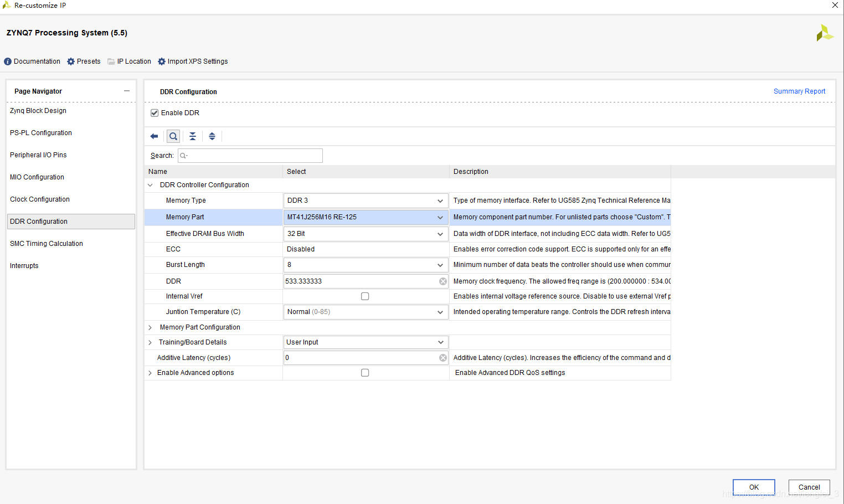The image size is (844, 504).
Task: Click the Name column header
Action: tap(214, 172)
